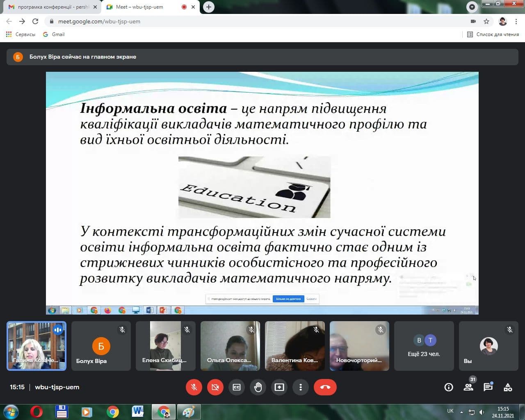This screenshot has height=420, width=525.
Task: Click the shared presentation slide
Action: pyautogui.click(x=262, y=193)
